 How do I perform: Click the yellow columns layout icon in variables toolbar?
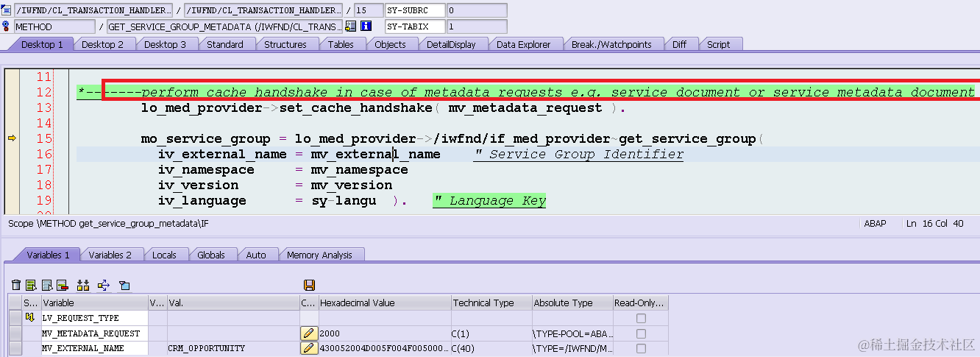(x=83, y=285)
